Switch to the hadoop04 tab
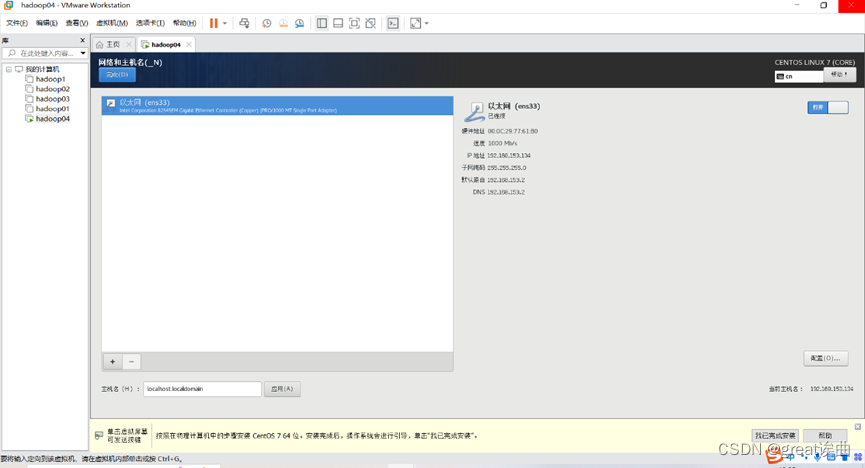Image resolution: width=865 pixels, height=468 pixels. pos(165,44)
